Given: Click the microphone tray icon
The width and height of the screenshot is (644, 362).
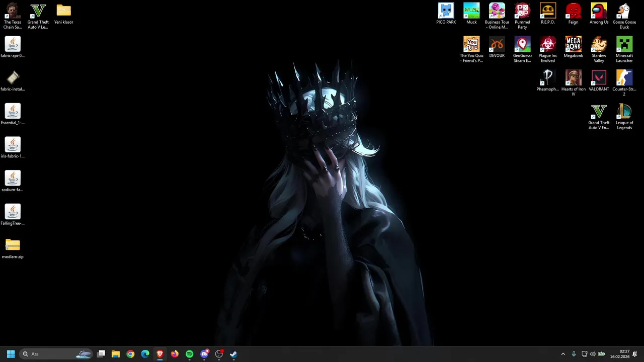Looking at the screenshot, I should click(x=574, y=354).
